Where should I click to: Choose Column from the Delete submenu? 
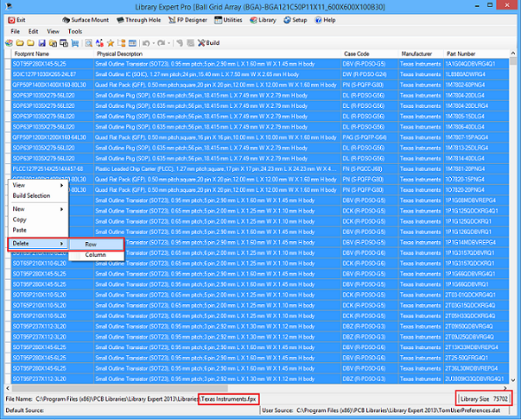(95, 255)
